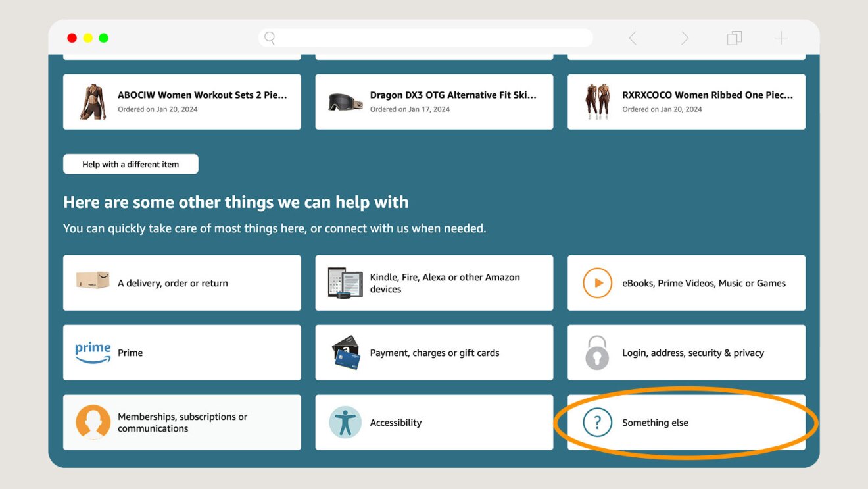Click the orange person memberships icon
Image resolution: width=868 pixels, height=489 pixels.
[x=93, y=422]
